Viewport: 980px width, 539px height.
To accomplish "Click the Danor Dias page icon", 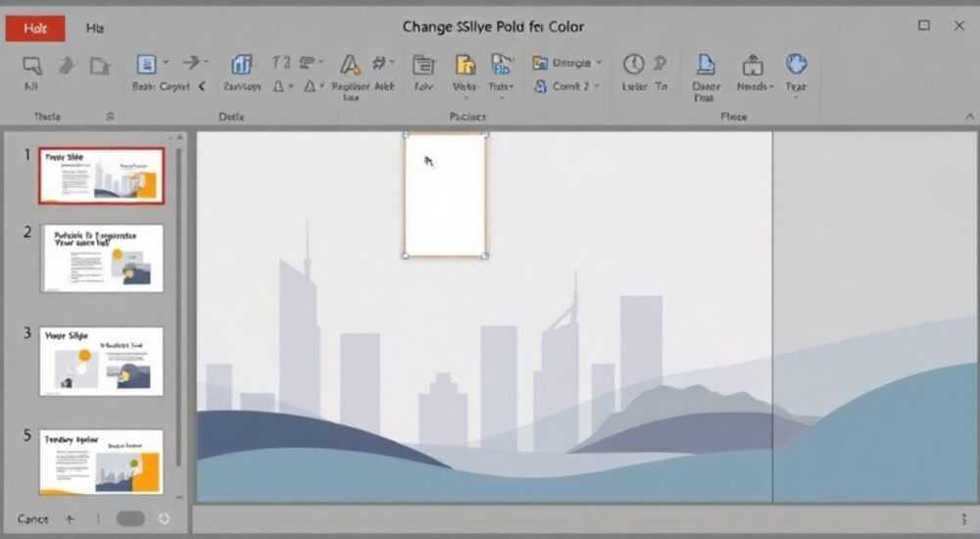I will 706,65.
